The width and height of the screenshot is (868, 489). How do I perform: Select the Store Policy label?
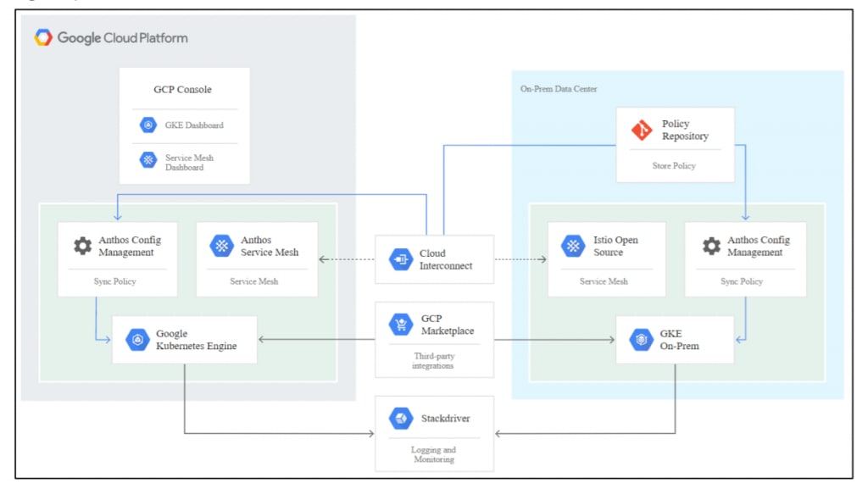click(x=674, y=166)
